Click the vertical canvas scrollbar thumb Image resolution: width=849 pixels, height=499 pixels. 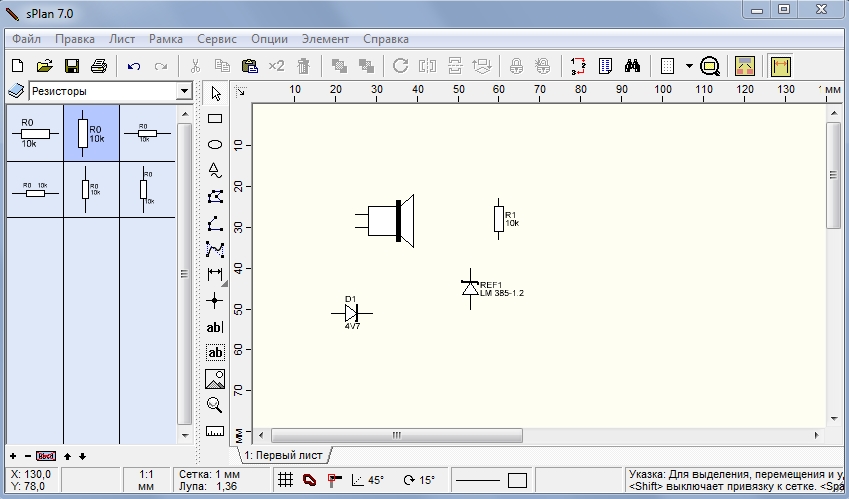pyautogui.click(x=833, y=175)
